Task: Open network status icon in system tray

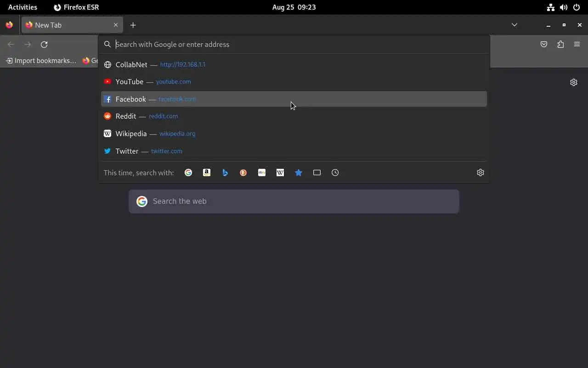Action: [550, 7]
